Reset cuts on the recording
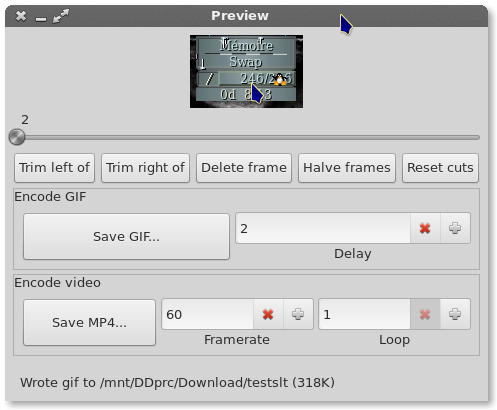Image resolution: width=497 pixels, height=410 pixels. 440,168
